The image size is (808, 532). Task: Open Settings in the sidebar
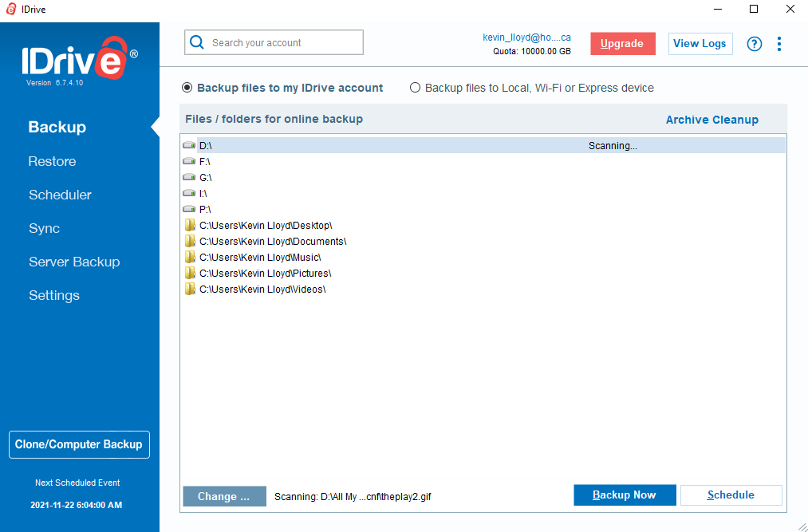[x=54, y=295]
